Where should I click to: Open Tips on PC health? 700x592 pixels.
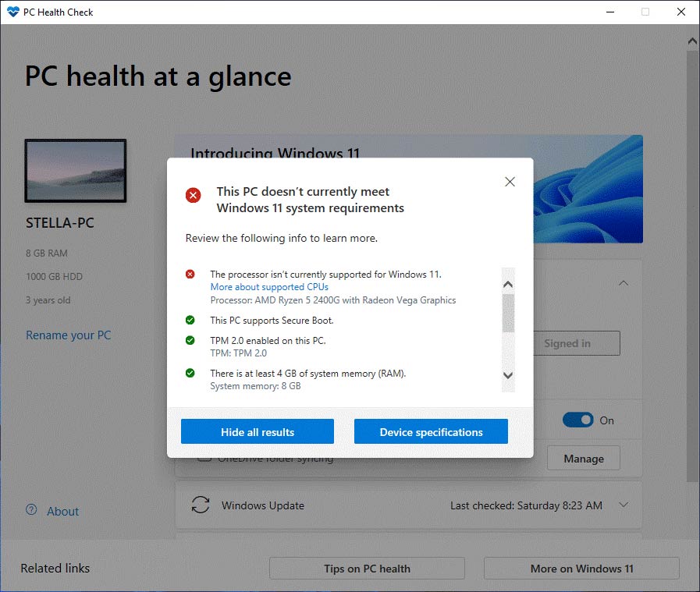tap(367, 569)
